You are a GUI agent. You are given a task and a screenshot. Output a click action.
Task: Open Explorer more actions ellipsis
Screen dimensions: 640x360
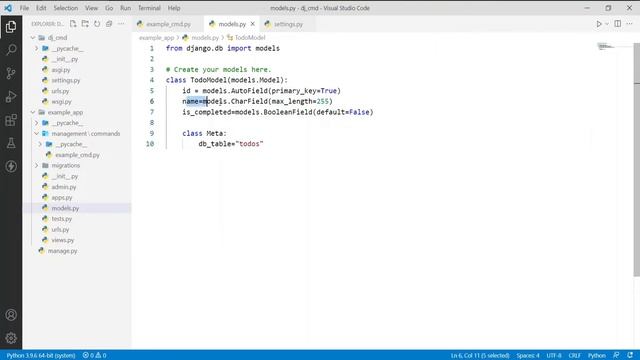coord(121,24)
